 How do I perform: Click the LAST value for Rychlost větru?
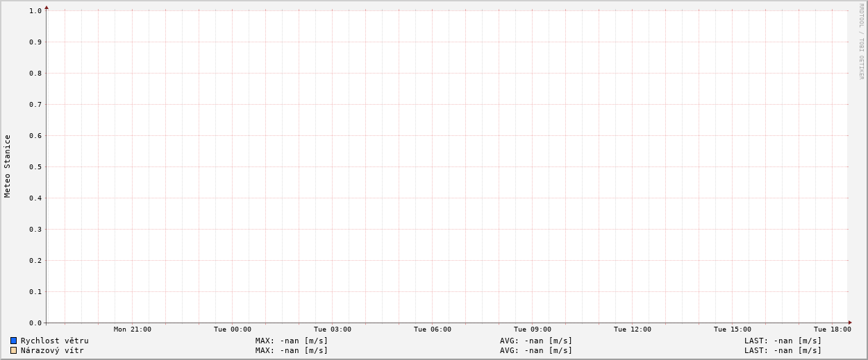click(x=783, y=341)
